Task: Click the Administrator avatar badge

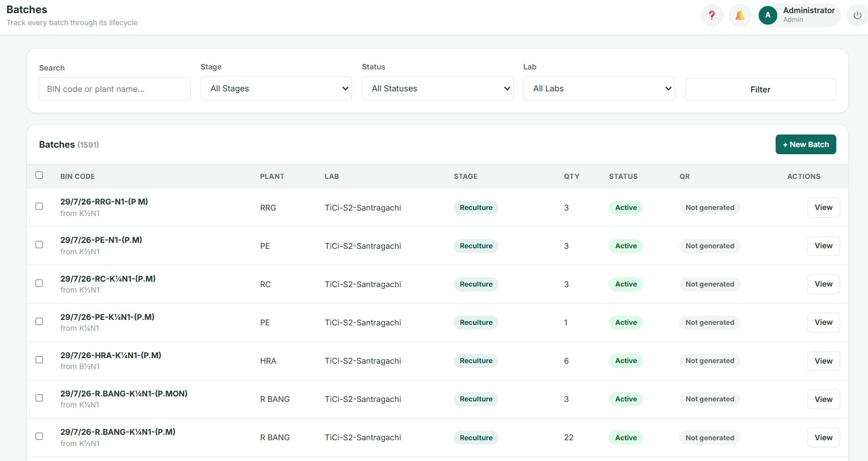Action: 767,15
